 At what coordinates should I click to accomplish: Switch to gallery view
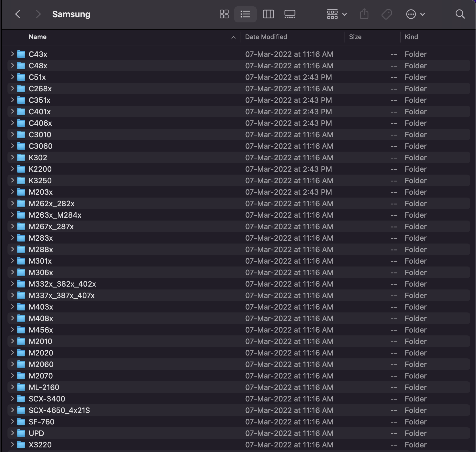point(290,14)
